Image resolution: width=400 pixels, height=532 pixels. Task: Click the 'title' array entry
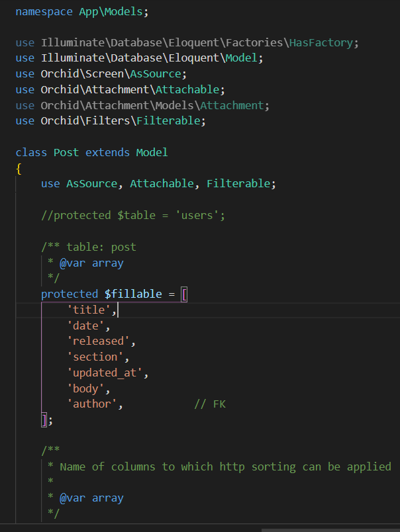coord(91,310)
